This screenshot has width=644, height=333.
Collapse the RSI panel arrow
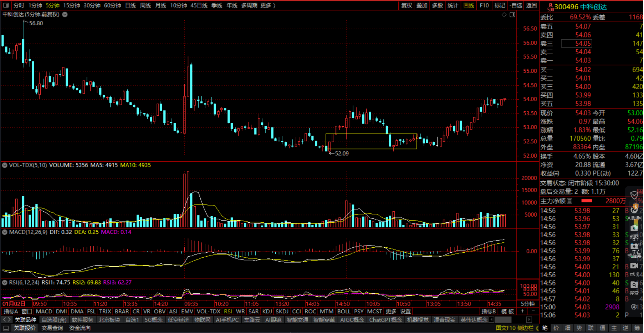pos(5,282)
